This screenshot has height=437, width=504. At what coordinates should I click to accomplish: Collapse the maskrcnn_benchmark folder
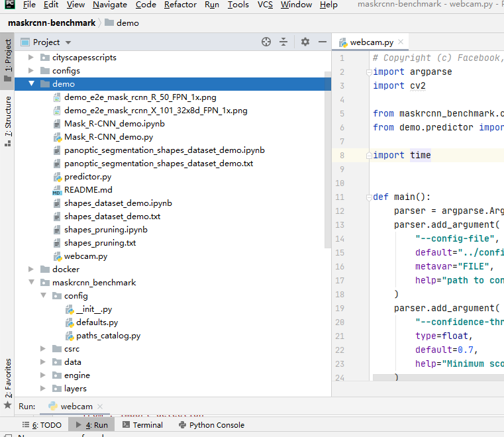31,283
